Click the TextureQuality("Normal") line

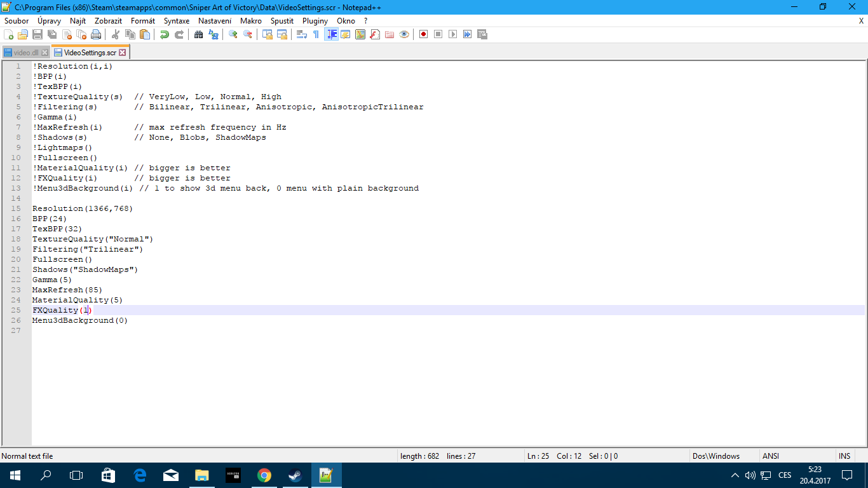[93, 239]
